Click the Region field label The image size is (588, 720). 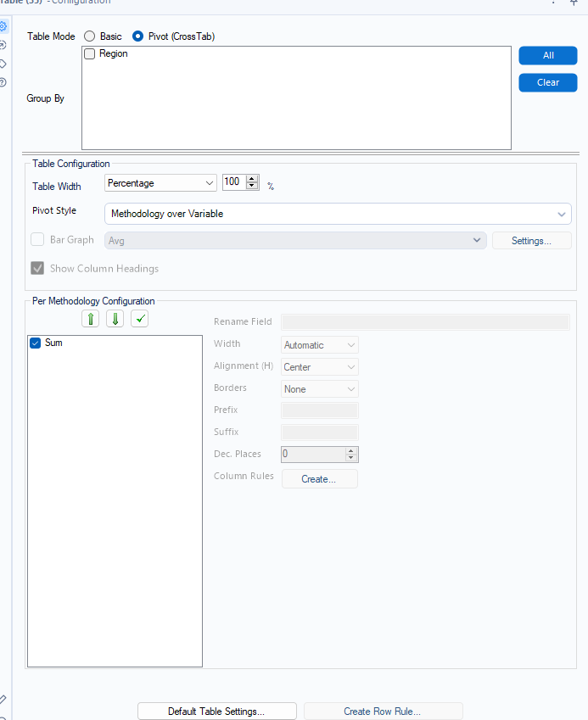pos(114,53)
